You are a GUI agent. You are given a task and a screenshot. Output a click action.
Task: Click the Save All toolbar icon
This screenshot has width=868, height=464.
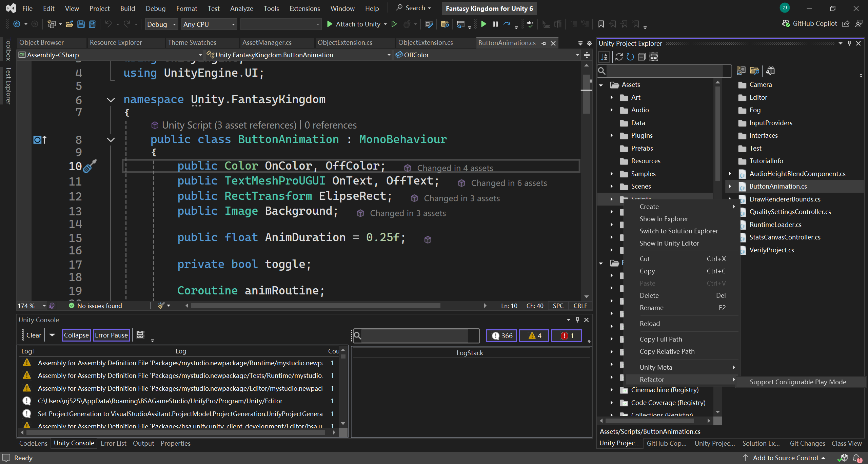(x=92, y=24)
